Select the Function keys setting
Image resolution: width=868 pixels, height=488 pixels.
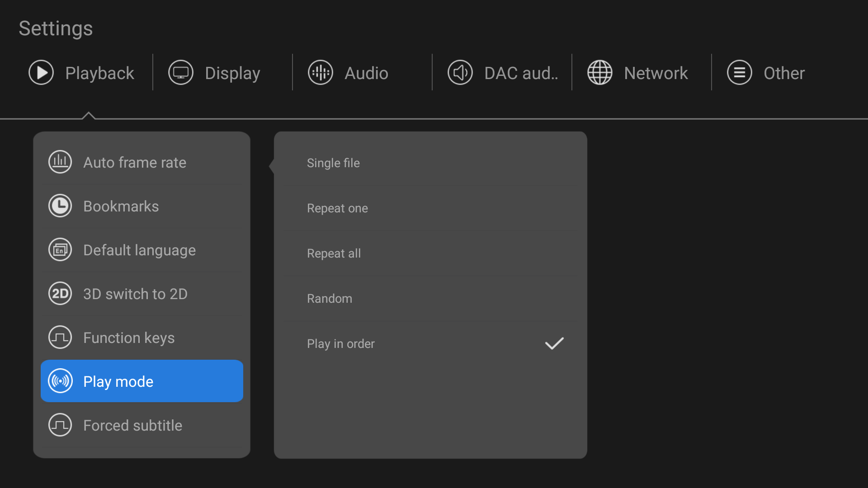(x=142, y=338)
